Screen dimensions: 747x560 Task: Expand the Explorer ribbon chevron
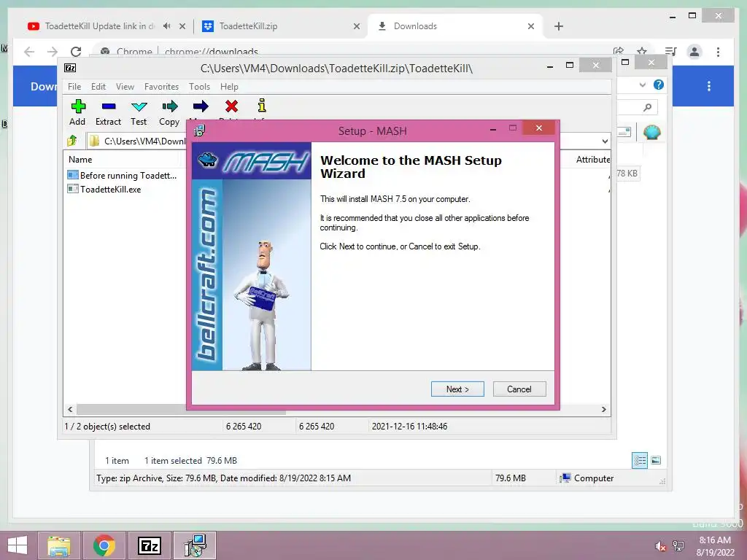click(x=643, y=85)
